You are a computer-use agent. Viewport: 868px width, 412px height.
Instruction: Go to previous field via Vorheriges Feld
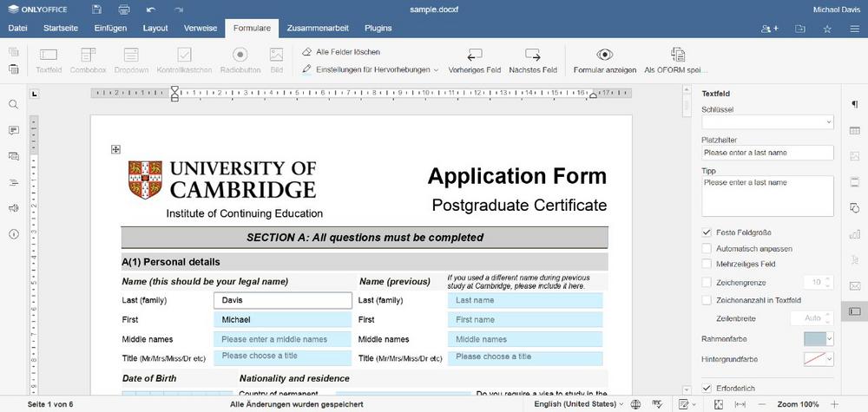coord(474,60)
